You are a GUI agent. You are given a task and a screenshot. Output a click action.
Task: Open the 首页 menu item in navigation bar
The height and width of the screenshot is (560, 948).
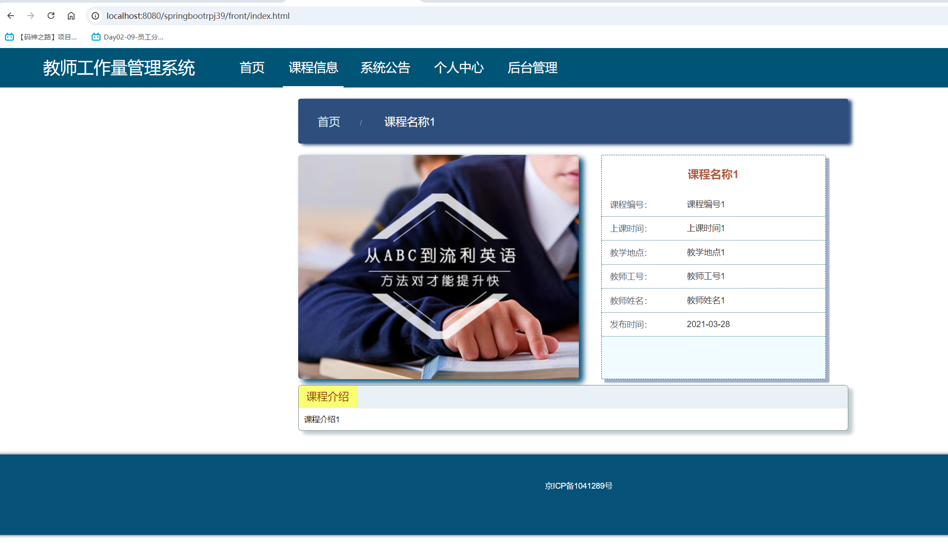(x=252, y=68)
